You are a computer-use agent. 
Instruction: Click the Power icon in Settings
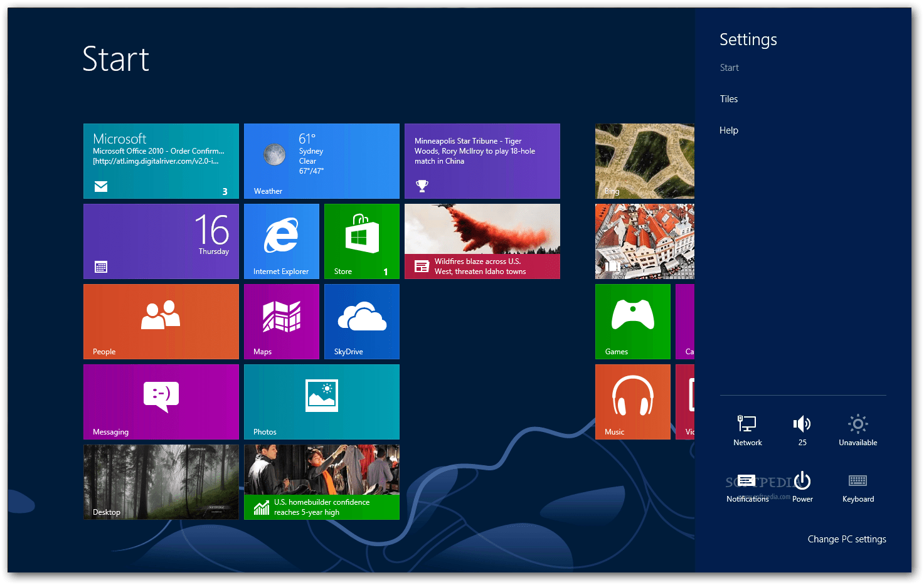click(802, 480)
